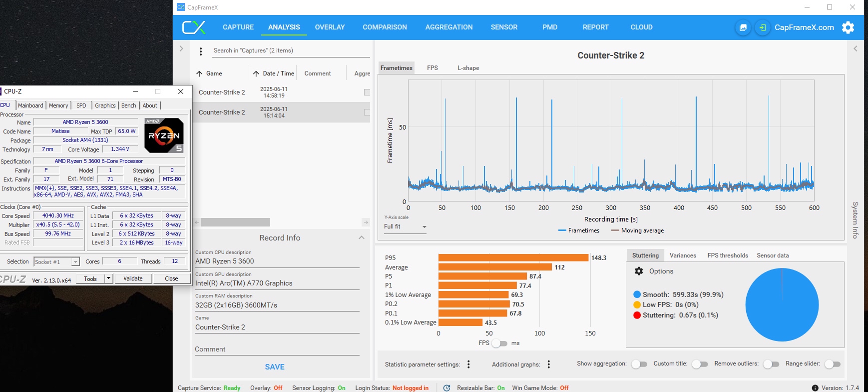Enable Custom title toggle
868x392 pixels.
pos(700,364)
